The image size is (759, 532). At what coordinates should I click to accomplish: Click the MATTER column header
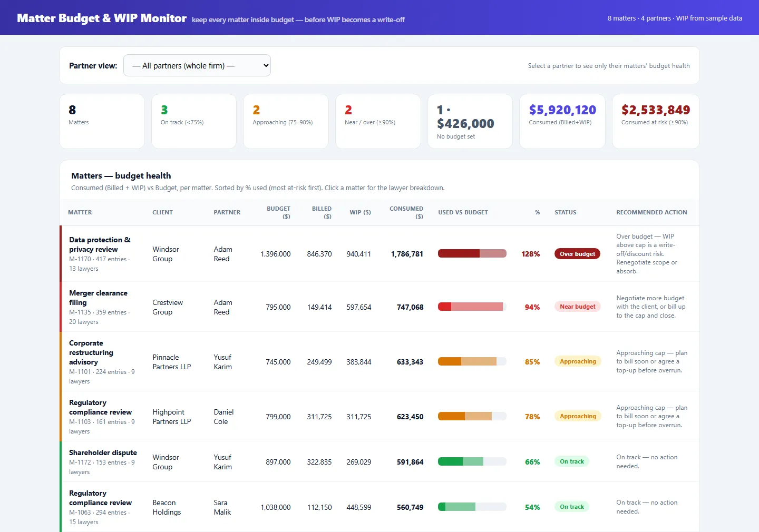(80, 212)
